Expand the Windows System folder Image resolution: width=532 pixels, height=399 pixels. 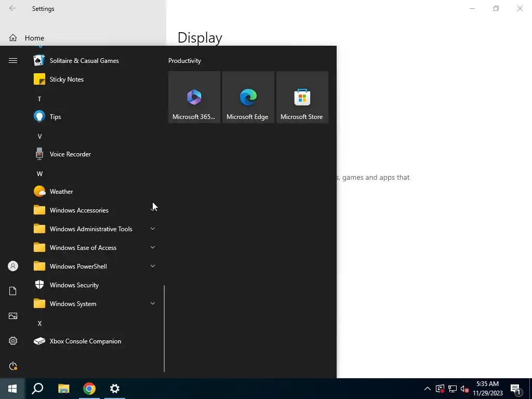(x=95, y=303)
